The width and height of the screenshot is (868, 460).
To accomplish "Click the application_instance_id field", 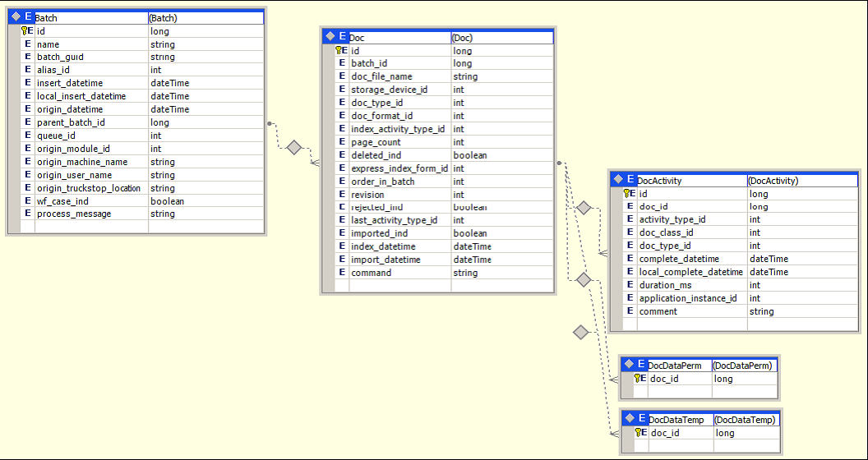I will click(693, 298).
